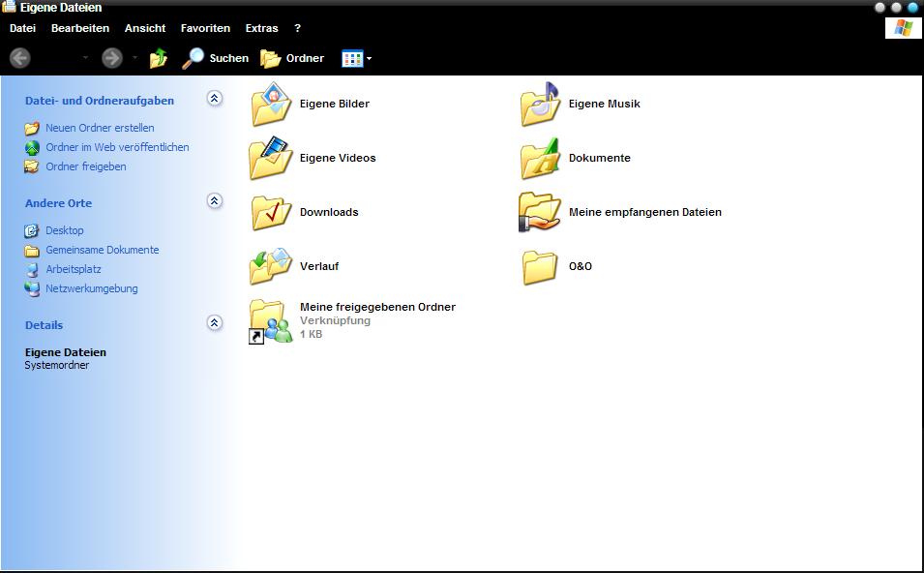The image size is (924, 573).
Task: Click the Windows flag logo
Action: coord(903,28)
